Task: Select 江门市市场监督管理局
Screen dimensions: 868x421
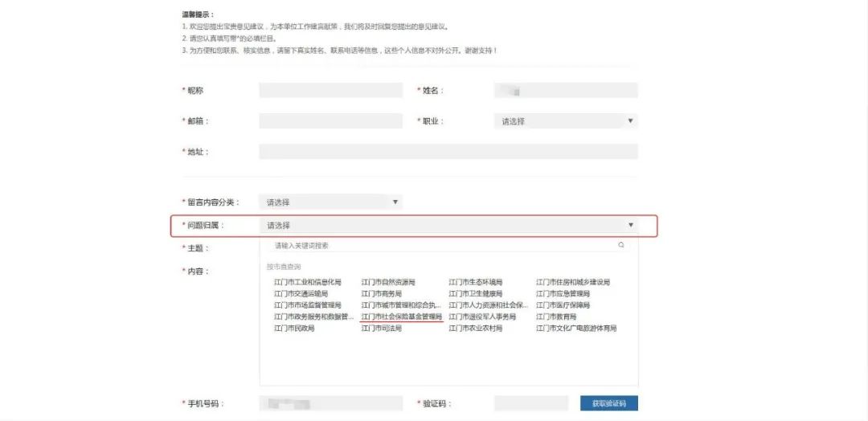Action: coord(308,305)
